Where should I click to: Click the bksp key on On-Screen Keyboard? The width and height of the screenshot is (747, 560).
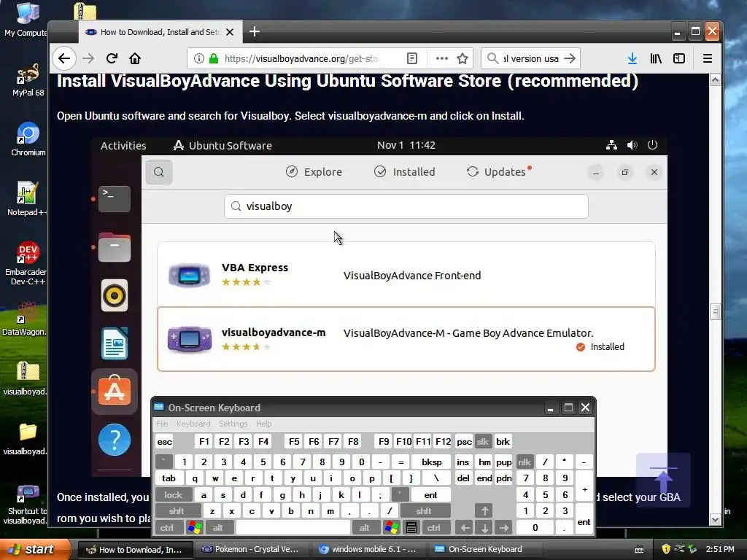[432, 462]
